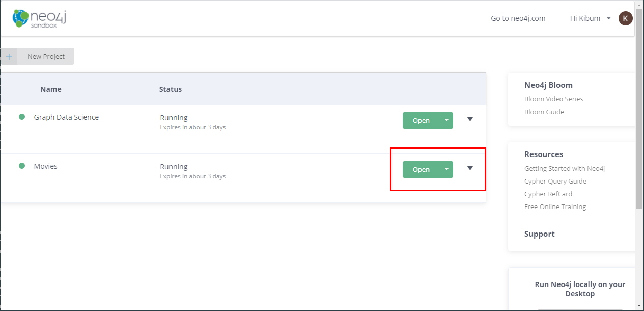Click the K user avatar

(x=625, y=18)
